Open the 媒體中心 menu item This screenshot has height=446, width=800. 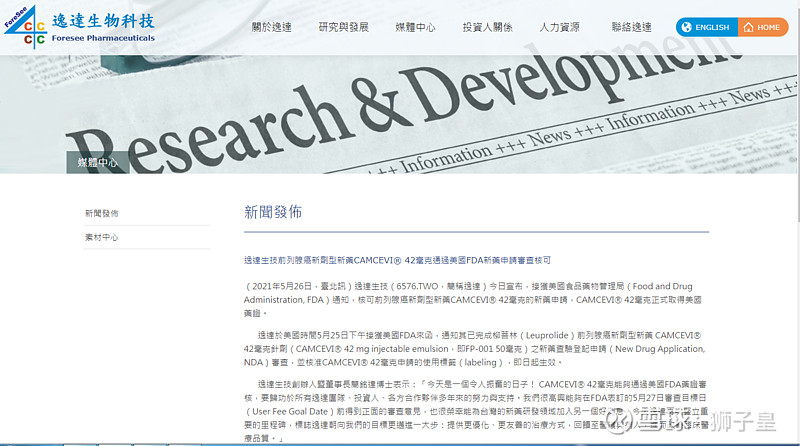coord(415,27)
